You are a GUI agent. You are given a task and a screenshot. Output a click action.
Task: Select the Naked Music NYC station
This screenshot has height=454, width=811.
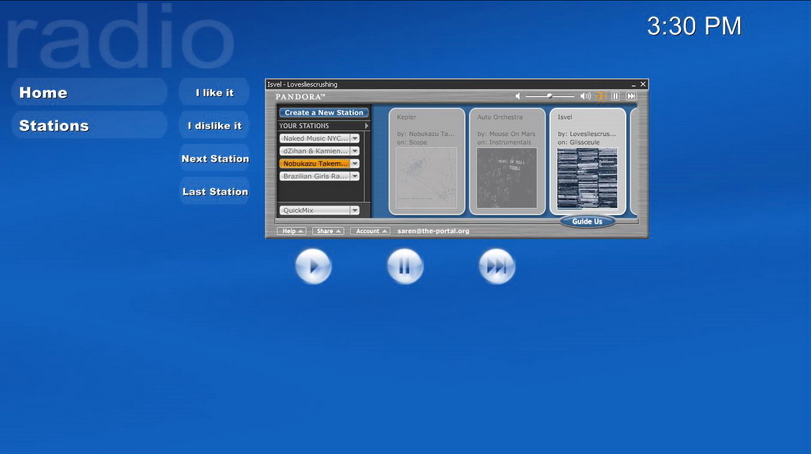(x=315, y=139)
